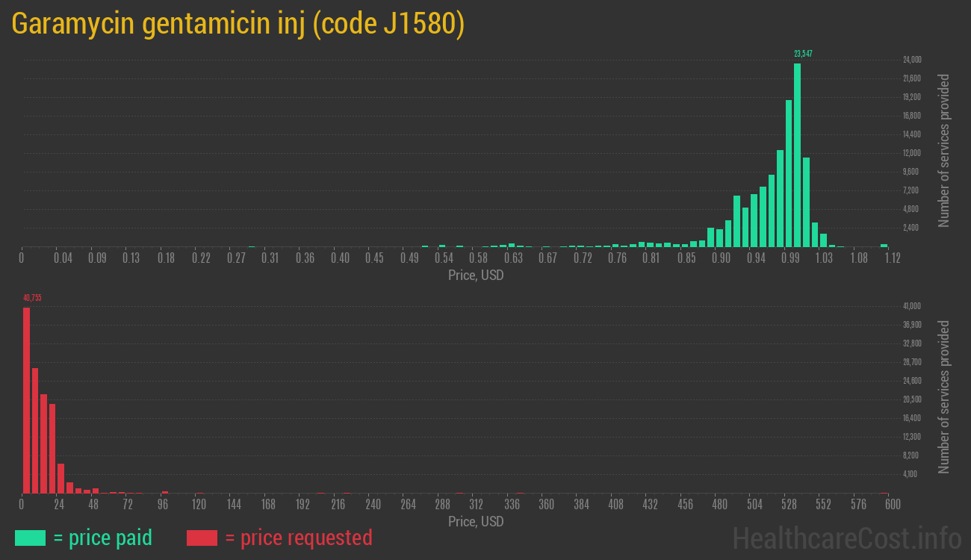Click the HealthcareCost.info watermark link
The height and width of the screenshot is (560, 971).
tap(846, 538)
